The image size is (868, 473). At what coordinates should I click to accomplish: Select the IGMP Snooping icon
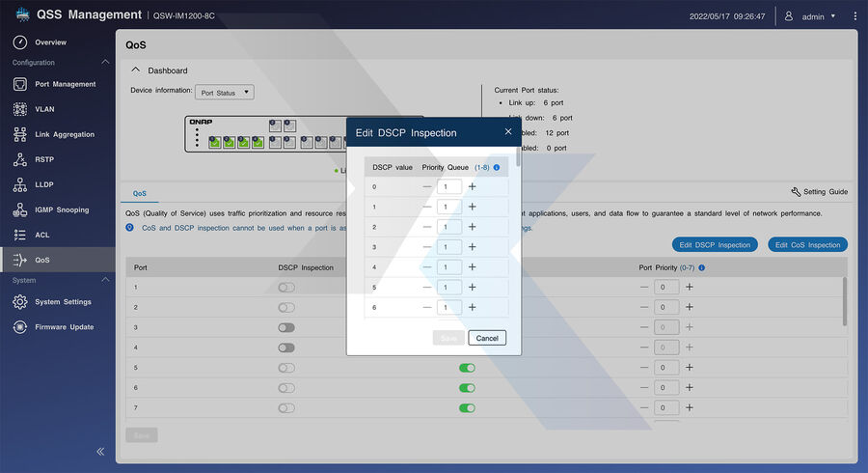point(20,209)
